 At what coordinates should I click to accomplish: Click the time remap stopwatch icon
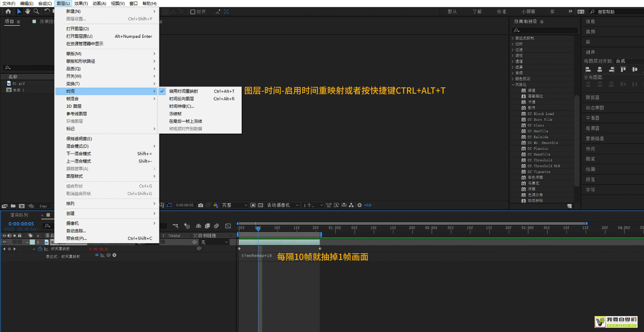(x=40, y=249)
